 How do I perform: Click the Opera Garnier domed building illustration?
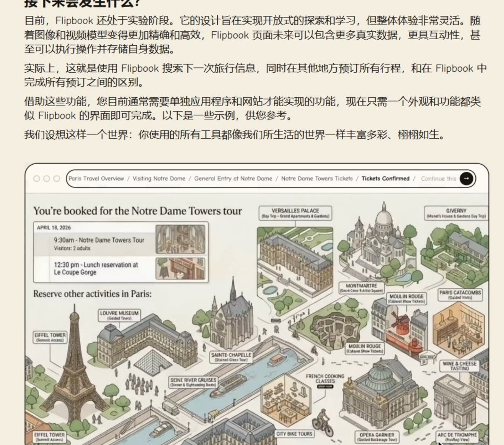point(384,394)
